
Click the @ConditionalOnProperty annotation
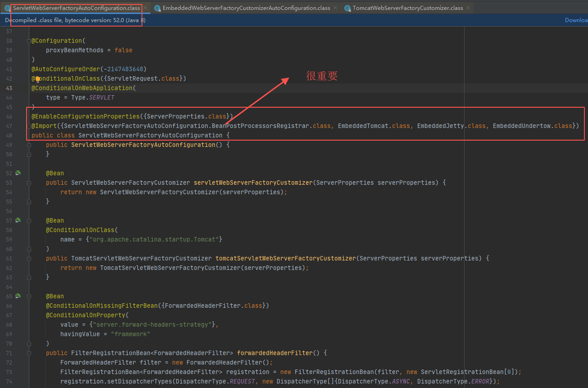(x=86, y=315)
